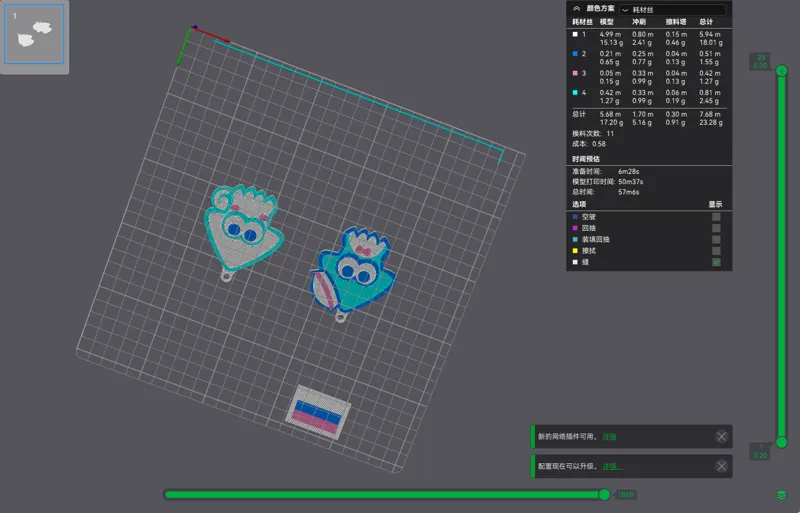Click the layers view icon at bottom right
800x513 pixels.
click(781, 495)
